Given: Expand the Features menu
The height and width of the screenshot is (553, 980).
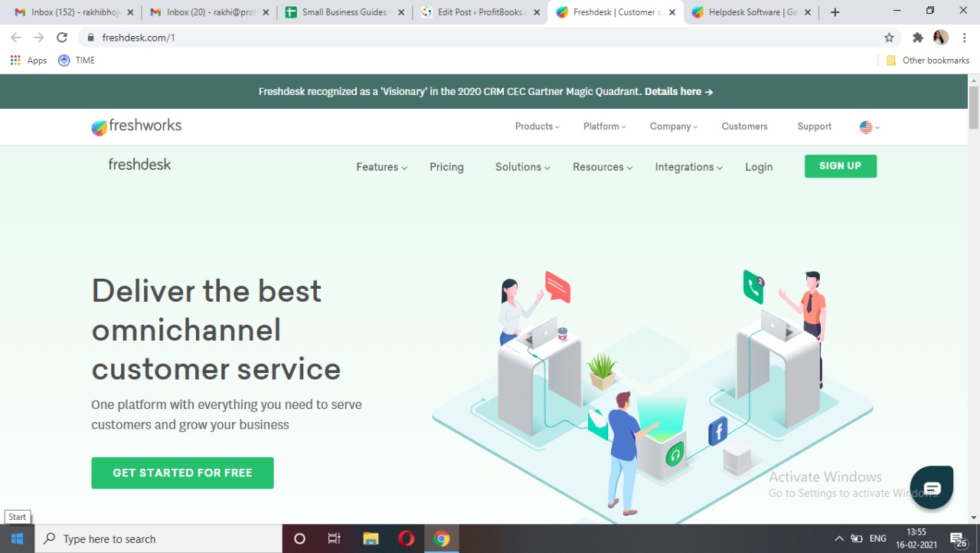Looking at the screenshot, I should pyautogui.click(x=381, y=167).
